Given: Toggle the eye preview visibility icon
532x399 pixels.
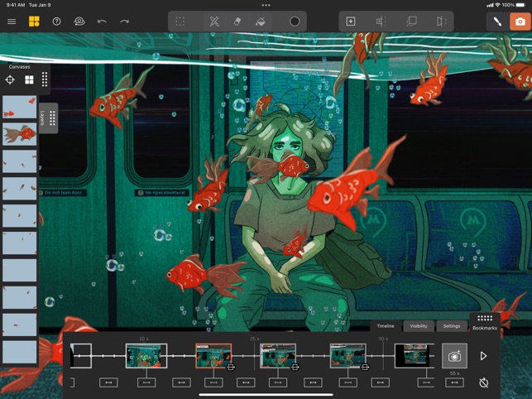Looking at the screenshot, I should [x=79, y=22].
